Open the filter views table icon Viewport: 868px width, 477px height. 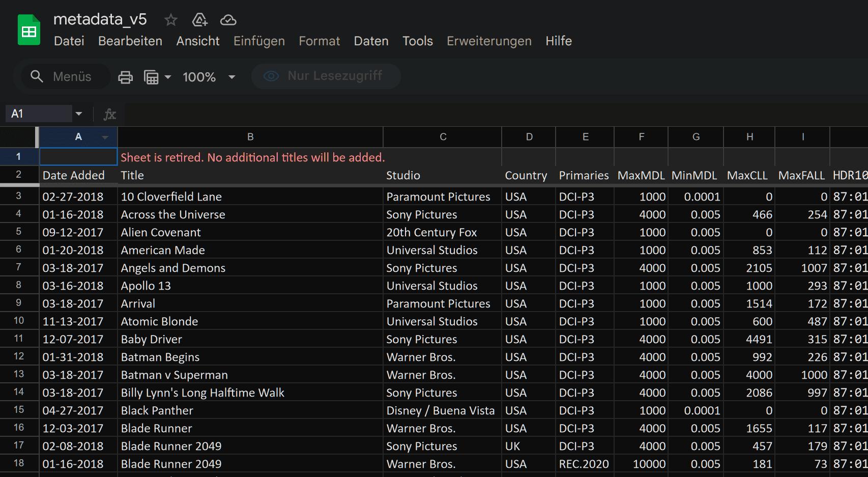pos(152,77)
